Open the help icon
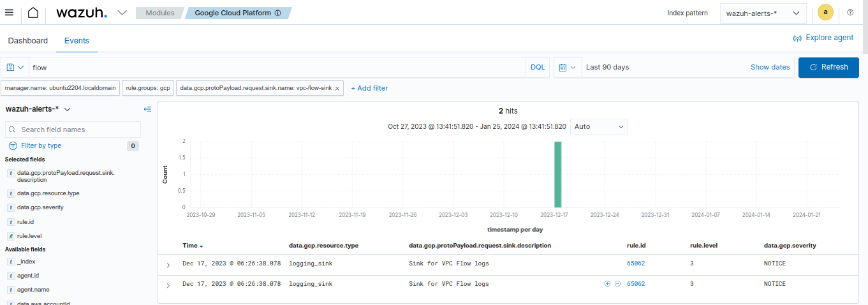Image resolution: width=868 pixels, height=305 pixels. click(850, 13)
